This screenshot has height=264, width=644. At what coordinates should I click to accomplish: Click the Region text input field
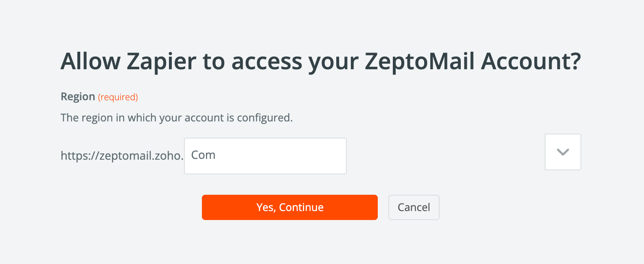click(x=265, y=156)
